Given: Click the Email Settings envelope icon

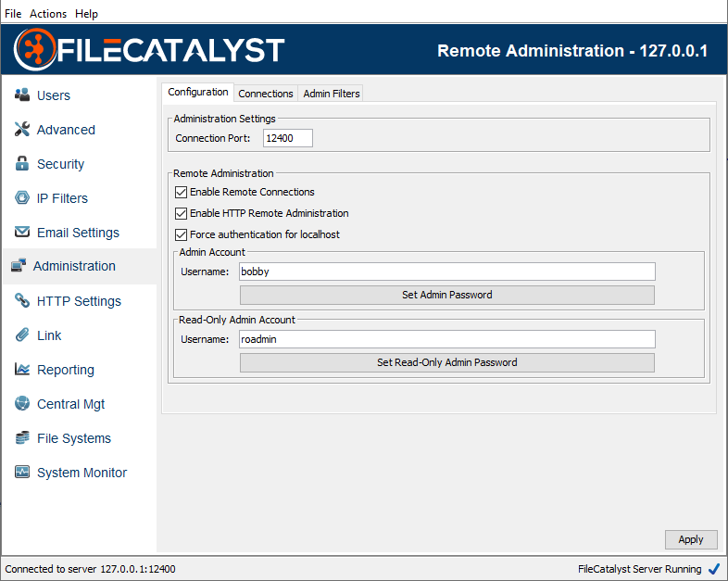Looking at the screenshot, I should (22, 232).
